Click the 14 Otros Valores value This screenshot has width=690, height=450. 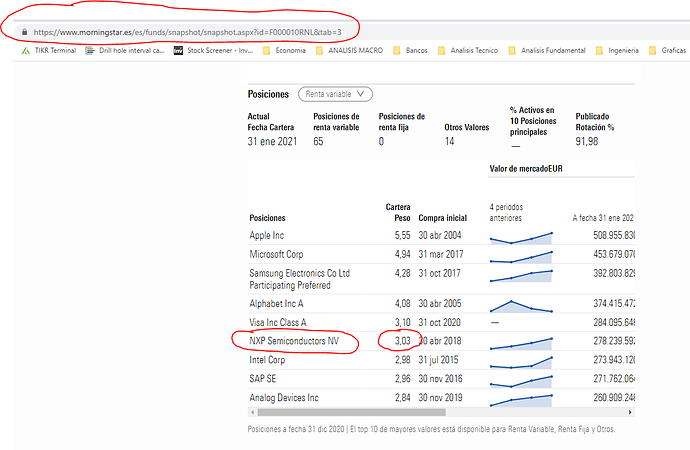click(449, 141)
